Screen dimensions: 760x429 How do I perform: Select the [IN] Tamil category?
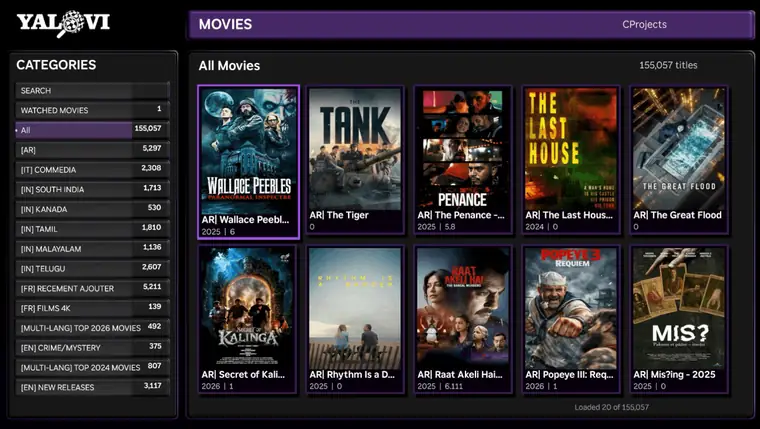coord(92,229)
